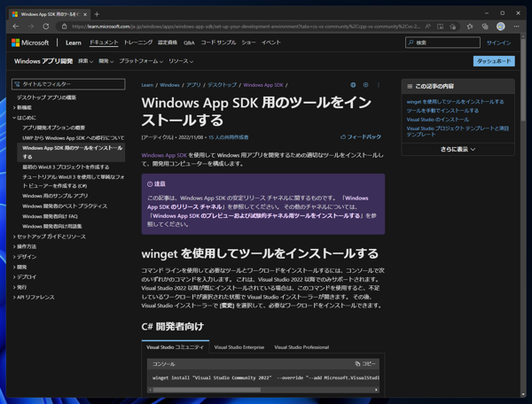Open the トレーニング menu item
This screenshot has height=404, width=532.
click(138, 43)
